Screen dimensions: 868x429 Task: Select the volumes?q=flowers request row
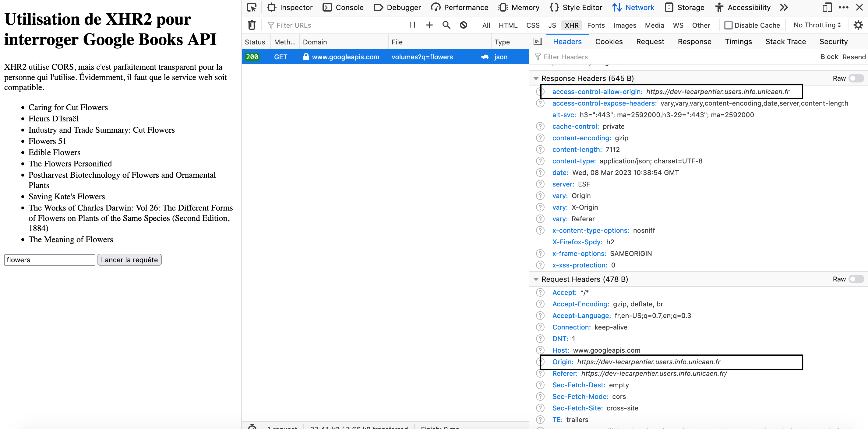(x=385, y=57)
